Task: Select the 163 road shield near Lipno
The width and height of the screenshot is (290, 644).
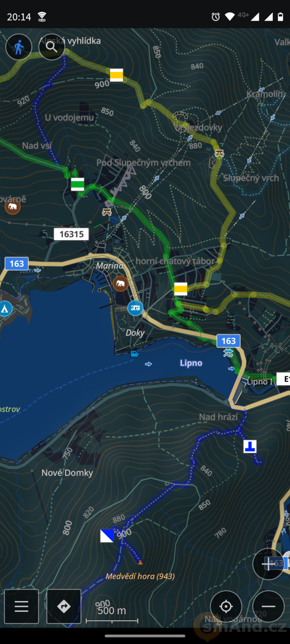Action: pyautogui.click(x=229, y=341)
